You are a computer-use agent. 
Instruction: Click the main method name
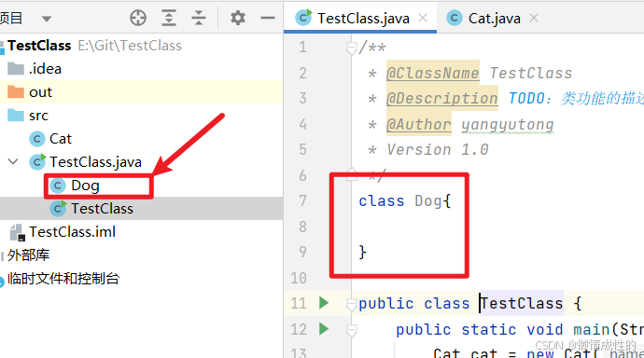point(591,329)
